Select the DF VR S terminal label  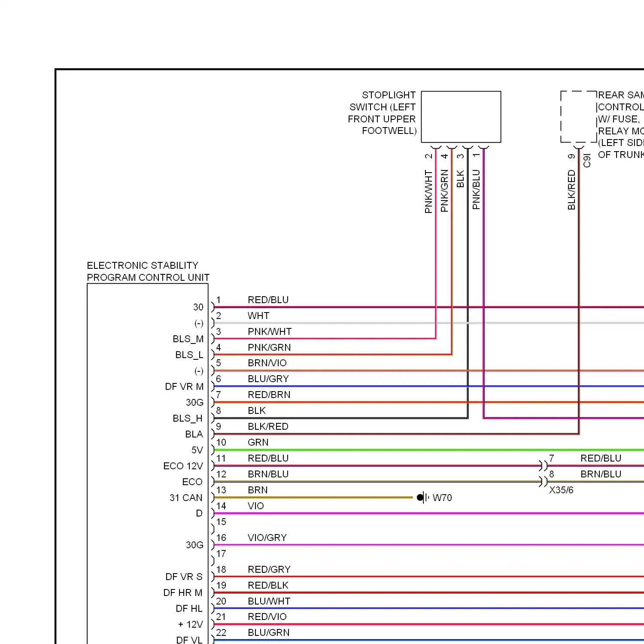pyautogui.click(x=184, y=577)
